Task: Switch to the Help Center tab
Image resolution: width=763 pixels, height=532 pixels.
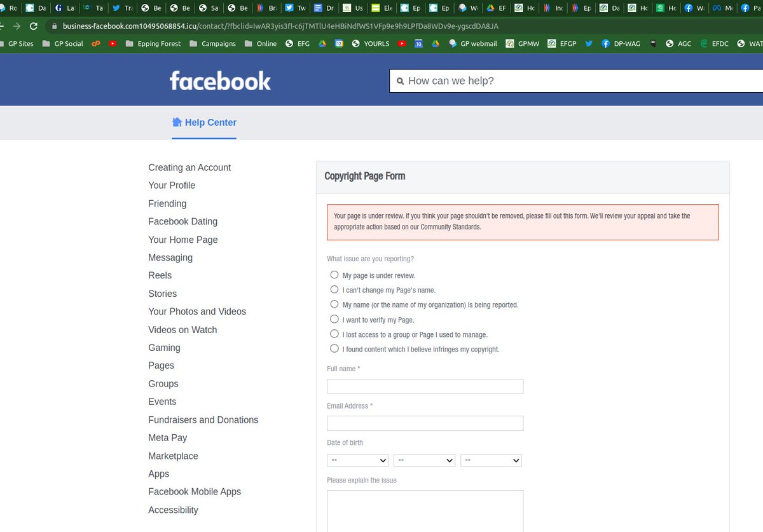Action: [204, 123]
